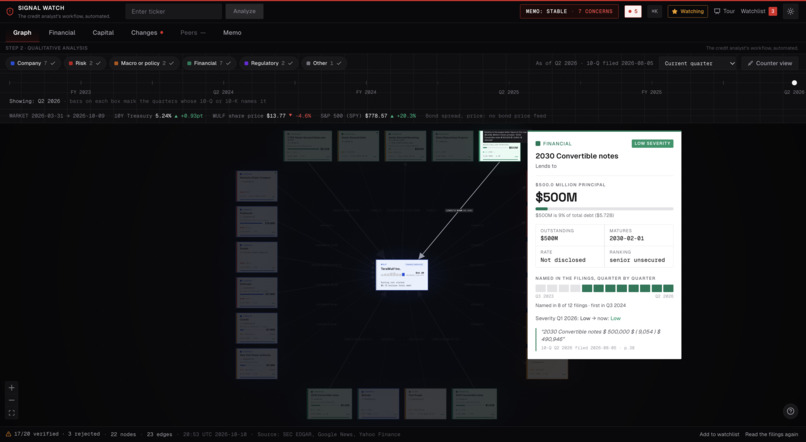Click the Low Severity badge
Image resolution: width=806 pixels, height=442 pixels.
pos(652,144)
